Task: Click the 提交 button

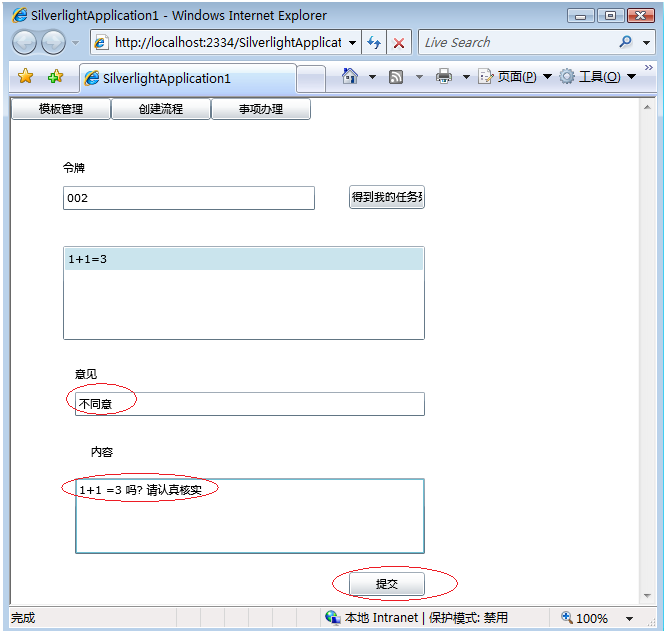Action: [387, 584]
